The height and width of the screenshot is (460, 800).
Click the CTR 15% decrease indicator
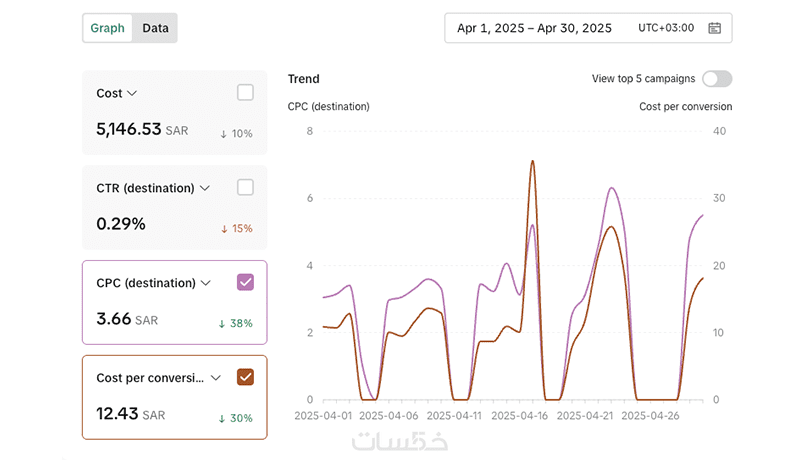[237, 228]
